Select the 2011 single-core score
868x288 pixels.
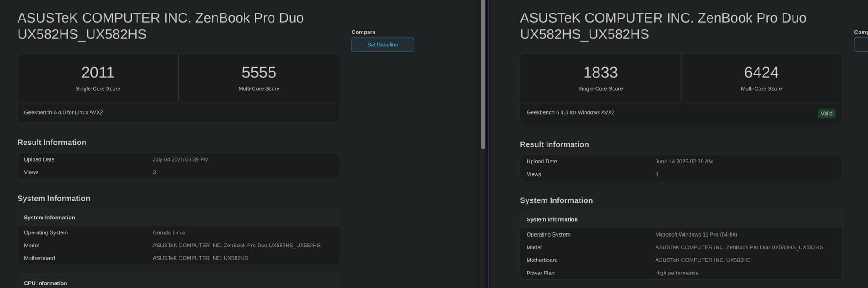[98, 72]
